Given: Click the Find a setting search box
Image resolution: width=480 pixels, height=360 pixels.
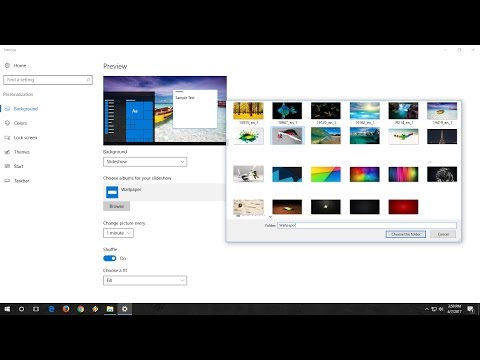Looking at the screenshot, I should click(x=48, y=80).
